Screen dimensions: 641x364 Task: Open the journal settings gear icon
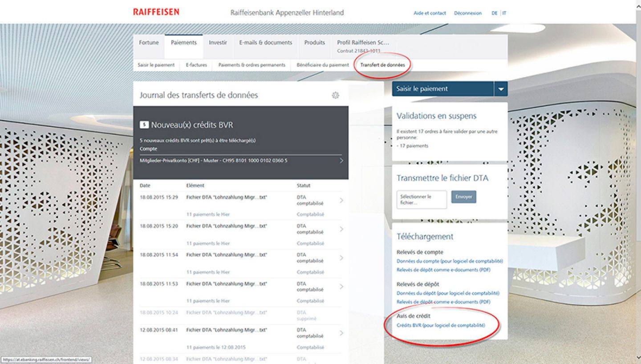pos(336,95)
